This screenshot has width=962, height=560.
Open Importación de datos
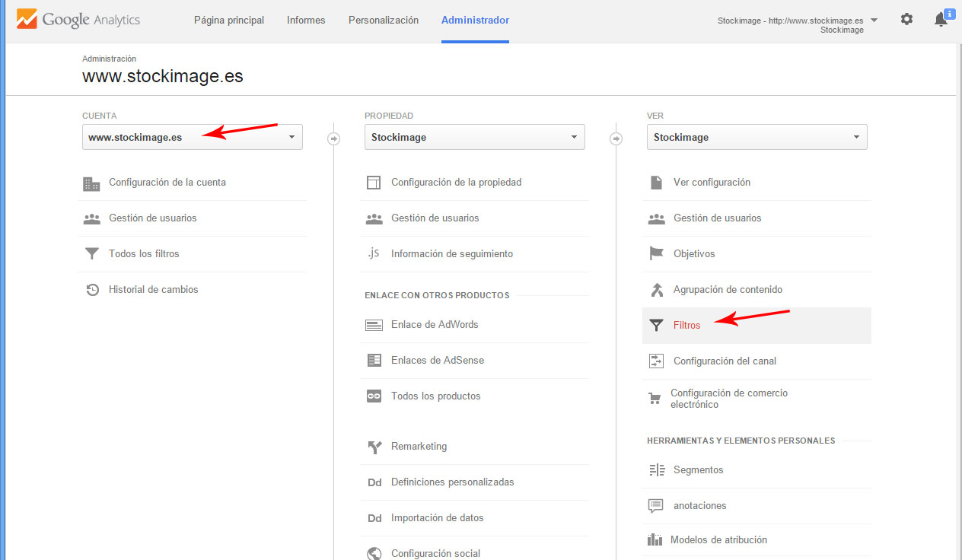point(438,518)
